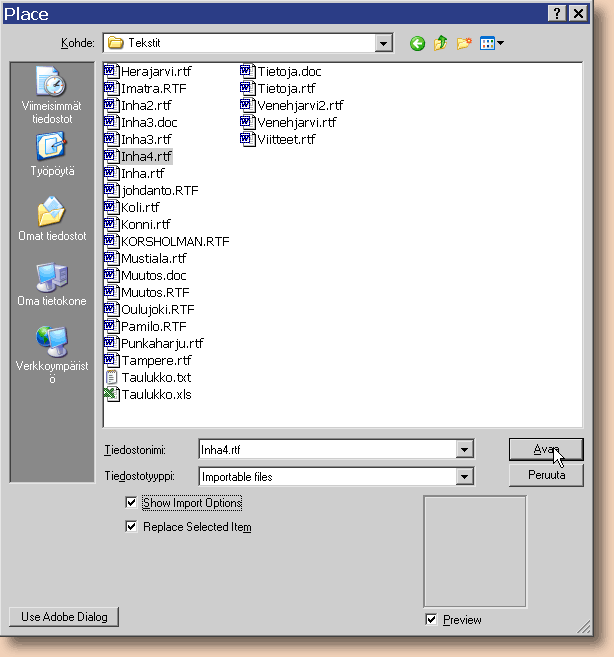Open Omat tiedostot documents location
Screen dimensions: 614x657
point(51,220)
